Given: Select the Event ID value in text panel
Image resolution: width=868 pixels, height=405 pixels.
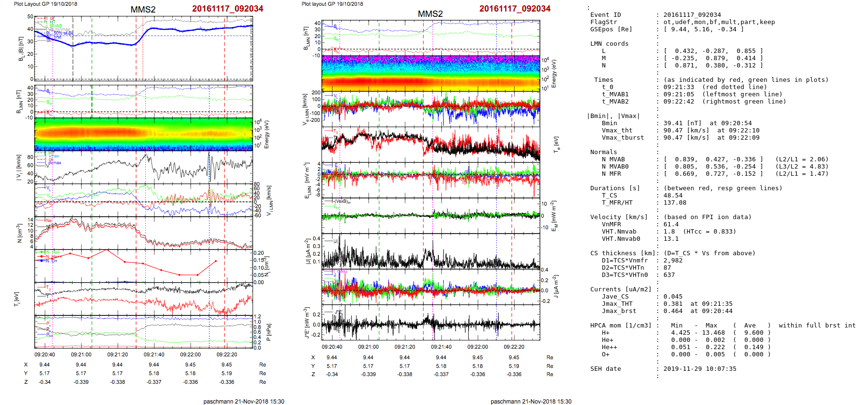Looking at the screenshot, I should coord(692,15).
